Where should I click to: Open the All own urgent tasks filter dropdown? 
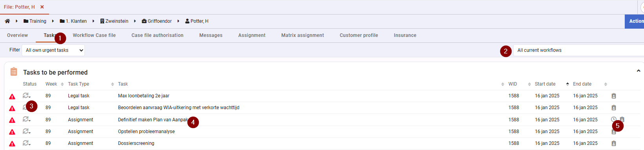click(53, 50)
